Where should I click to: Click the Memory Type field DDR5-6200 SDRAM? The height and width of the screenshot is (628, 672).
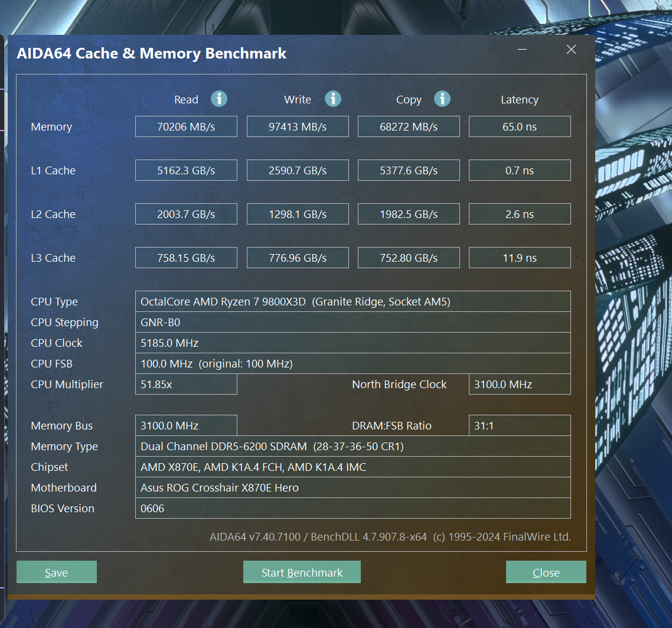(x=353, y=446)
